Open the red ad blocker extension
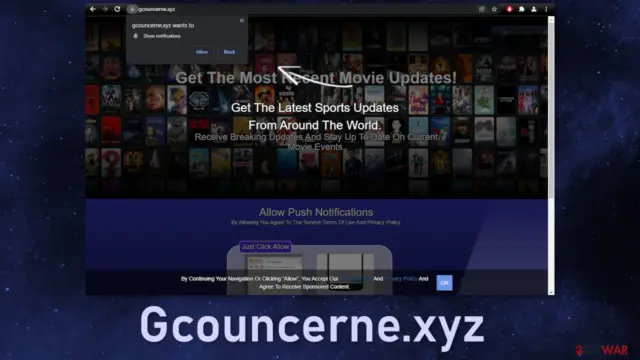The height and width of the screenshot is (360, 640). coord(509,9)
